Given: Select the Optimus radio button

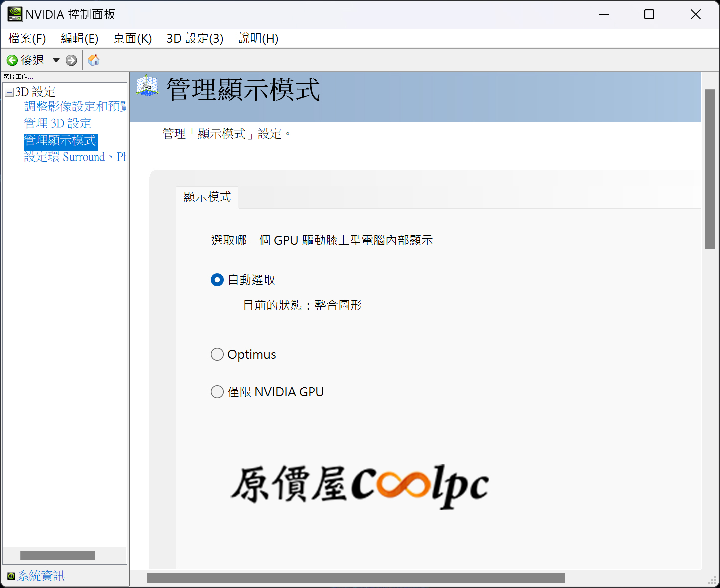Looking at the screenshot, I should (x=217, y=354).
